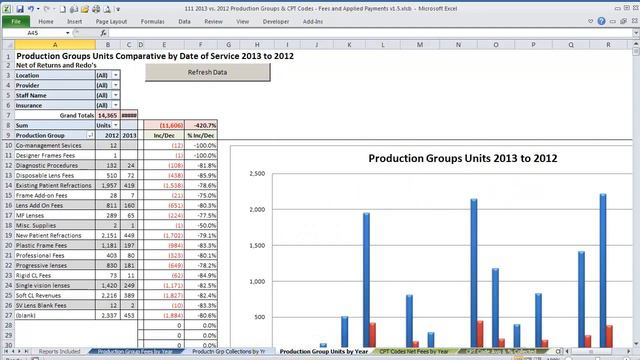
Task: Click the Refresh Data button
Action: tap(207, 72)
